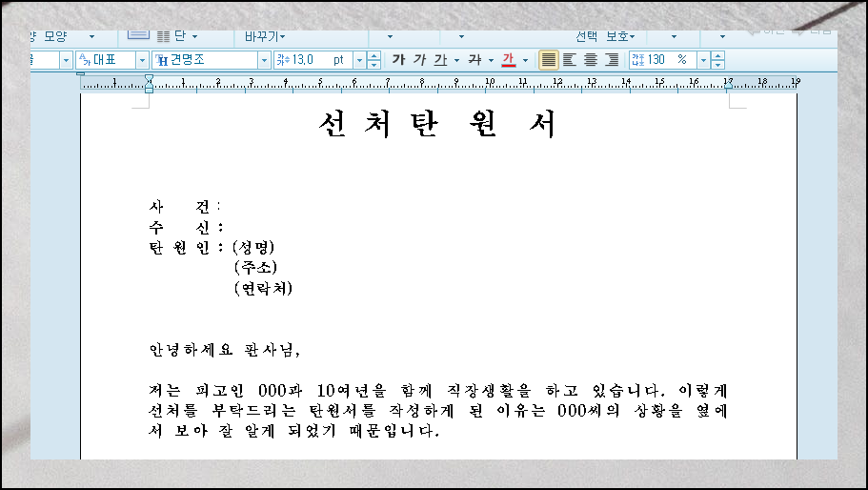Screen dimensions: 868x490
Task: Open font color palette dropdown
Action: pyautogui.click(x=525, y=60)
